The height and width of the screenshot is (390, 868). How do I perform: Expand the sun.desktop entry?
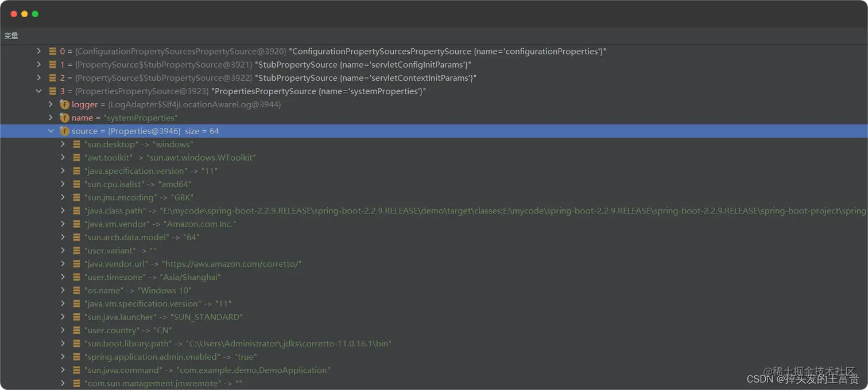(63, 144)
